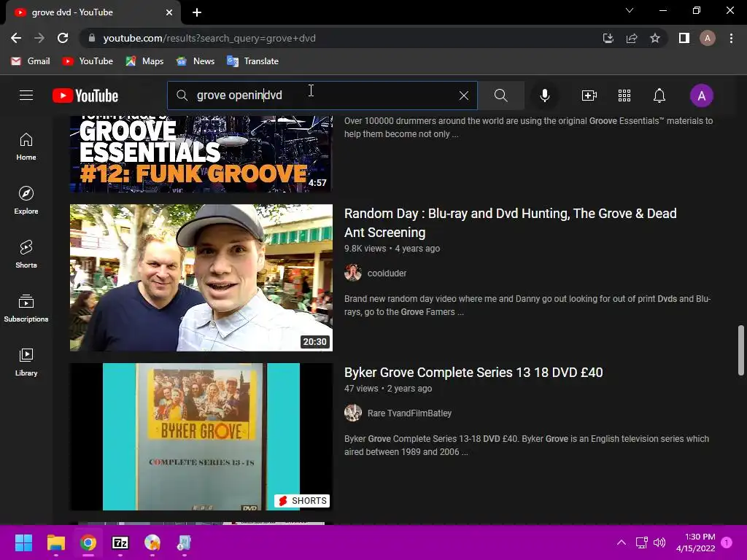Click the notification count badge
Screen dimensions: 747x560
tap(727, 542)
